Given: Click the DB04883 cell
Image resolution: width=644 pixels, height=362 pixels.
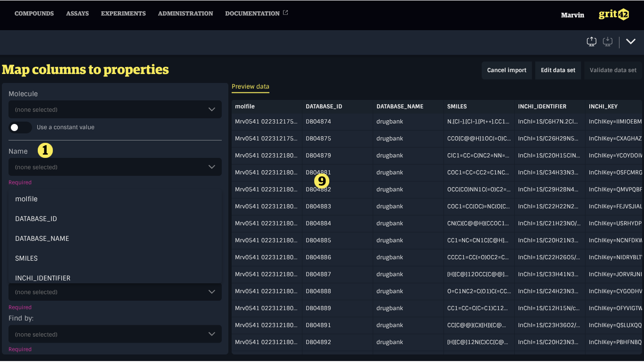Looking at the screenshot, I should coord(337,206).
